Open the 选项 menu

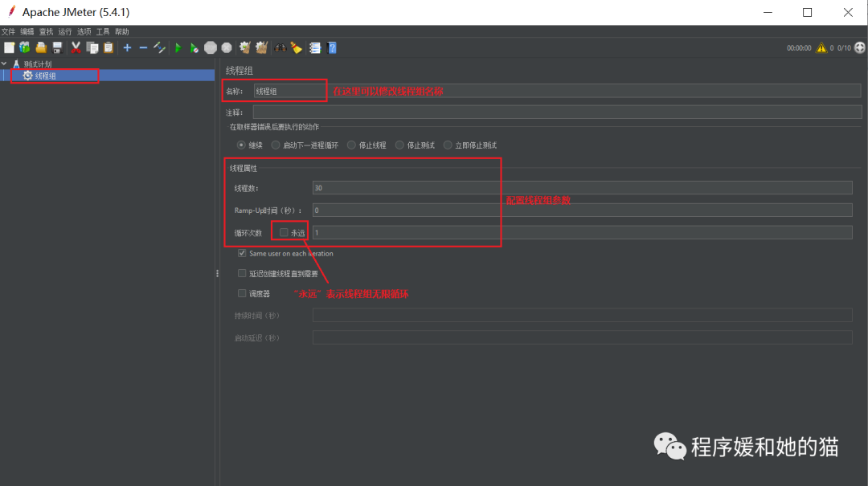tap(84, 31)
